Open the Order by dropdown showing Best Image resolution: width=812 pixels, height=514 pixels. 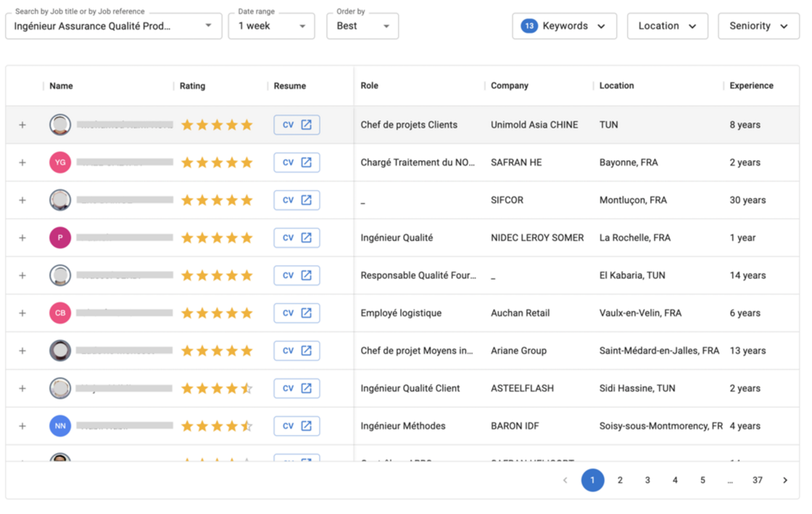click(362, 25)
